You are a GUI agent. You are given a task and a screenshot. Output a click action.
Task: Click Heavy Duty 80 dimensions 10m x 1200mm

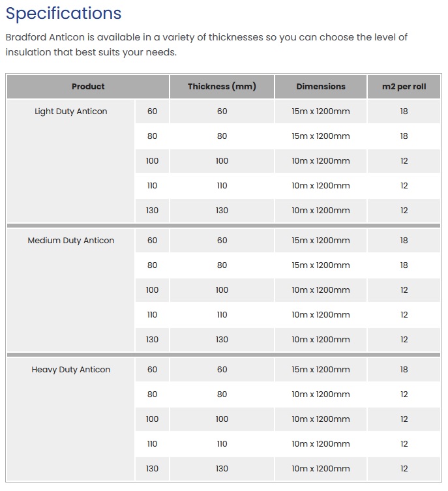pyautogui.click(x=321, y=394)
